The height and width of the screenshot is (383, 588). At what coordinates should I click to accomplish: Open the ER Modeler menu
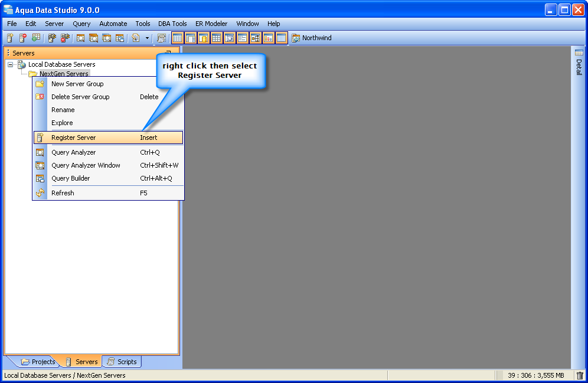[211, 24]
